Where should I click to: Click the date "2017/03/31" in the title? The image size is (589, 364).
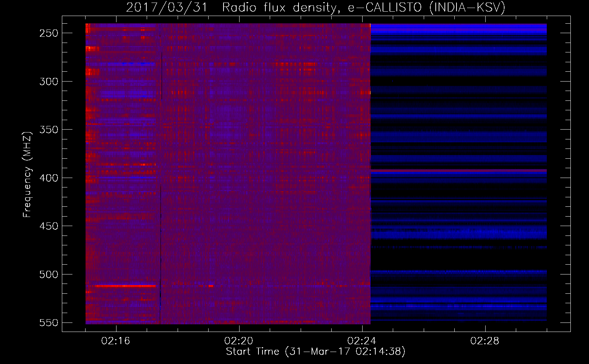[x=167, y=7]
